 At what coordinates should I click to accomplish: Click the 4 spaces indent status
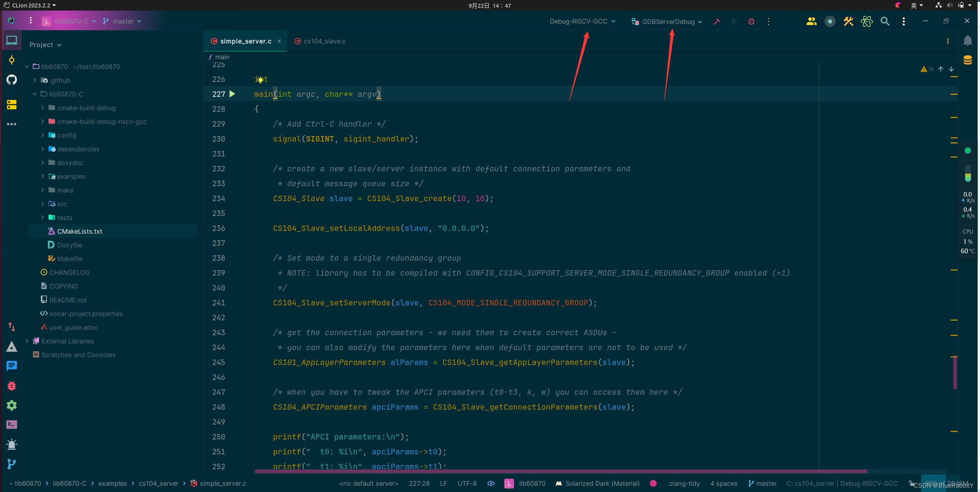[724, 483]
